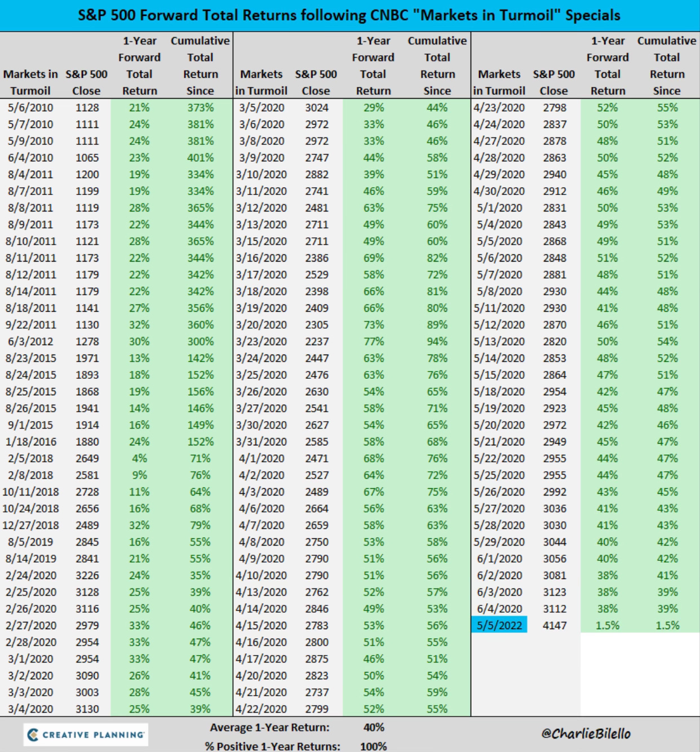Click the 300% cumulative return cell
Viewport: 700px width, 752px height.
[201, 342]
